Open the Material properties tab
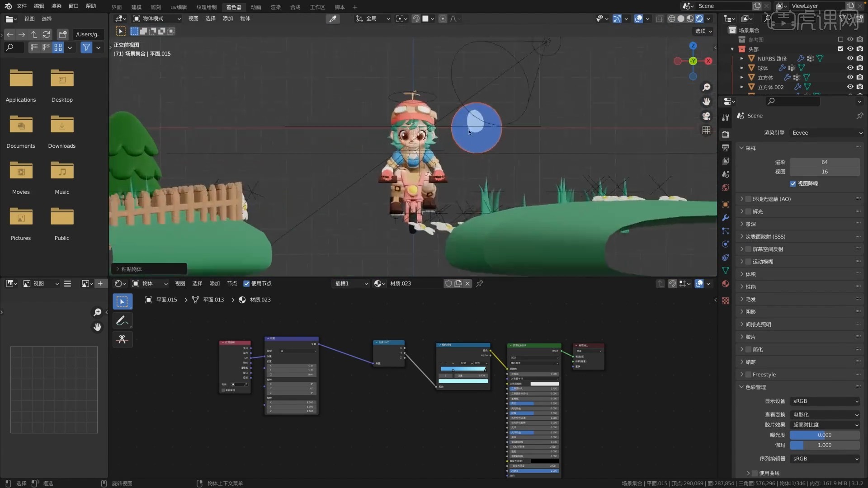 (726, 284)
